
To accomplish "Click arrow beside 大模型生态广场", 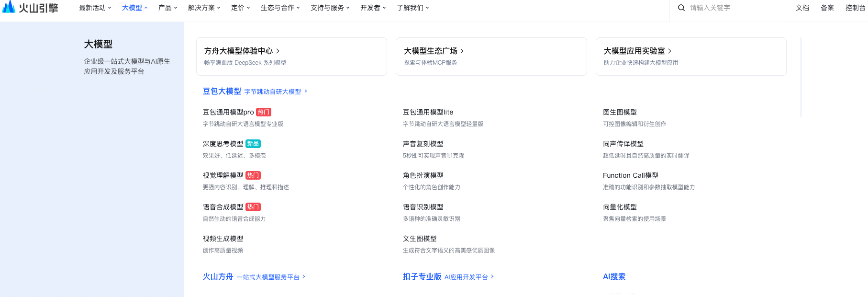I will pos(462,51).
